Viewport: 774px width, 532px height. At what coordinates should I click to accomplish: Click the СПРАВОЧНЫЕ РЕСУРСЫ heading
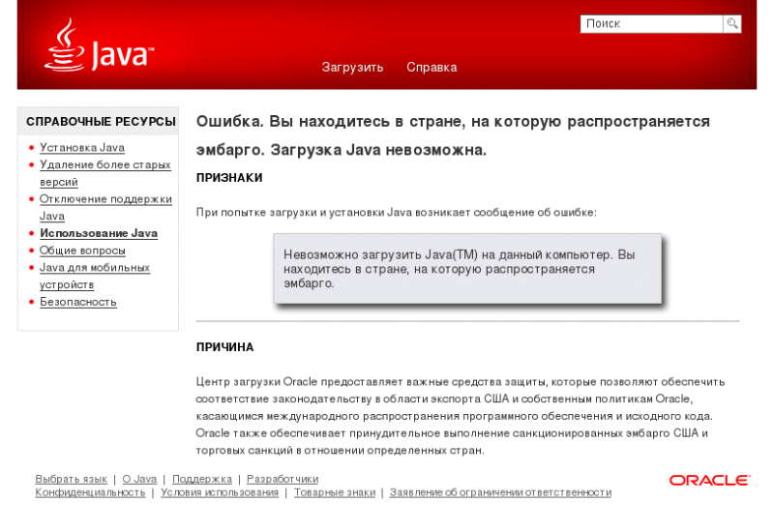101,122
